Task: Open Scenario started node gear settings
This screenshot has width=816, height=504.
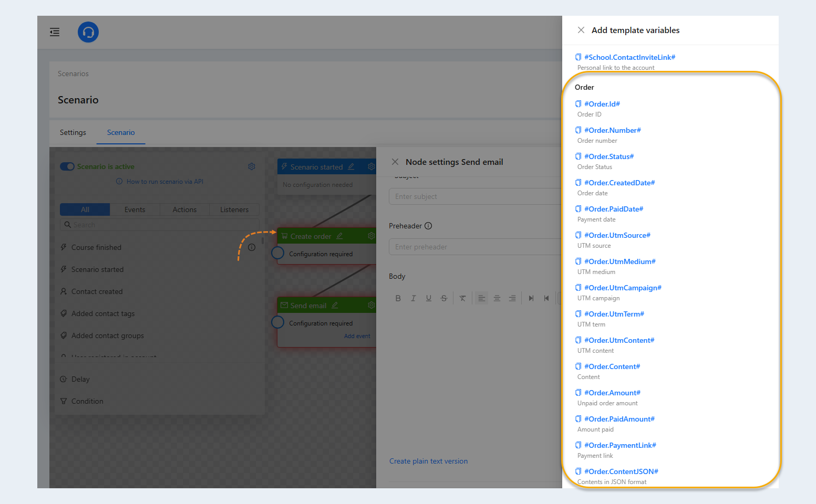Action: (x=371, y=166)
